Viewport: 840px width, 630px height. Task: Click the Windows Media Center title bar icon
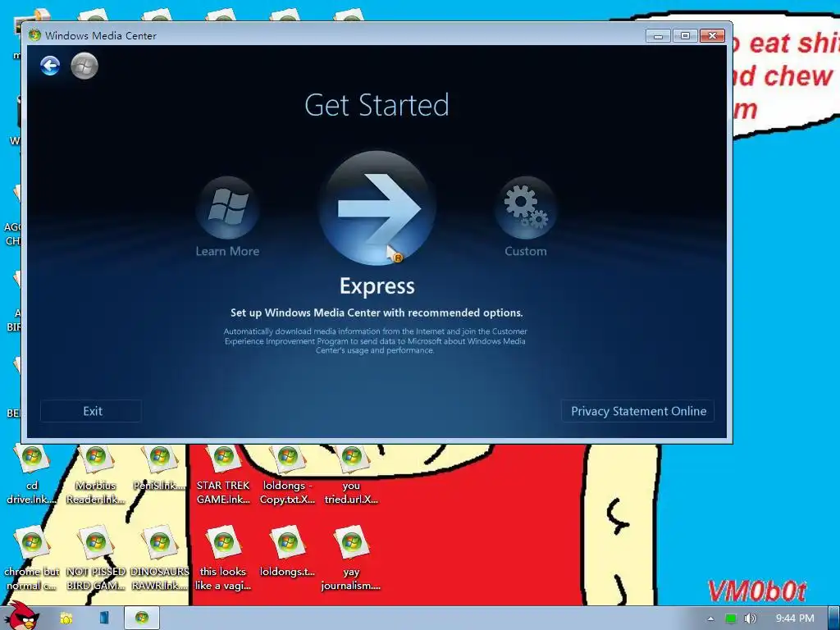tap(34, 35)
